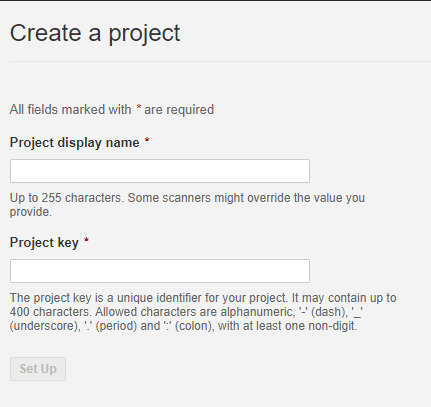Click the 'Project key' label
Screen dimensions: 431x407
[x=44, y=243]
